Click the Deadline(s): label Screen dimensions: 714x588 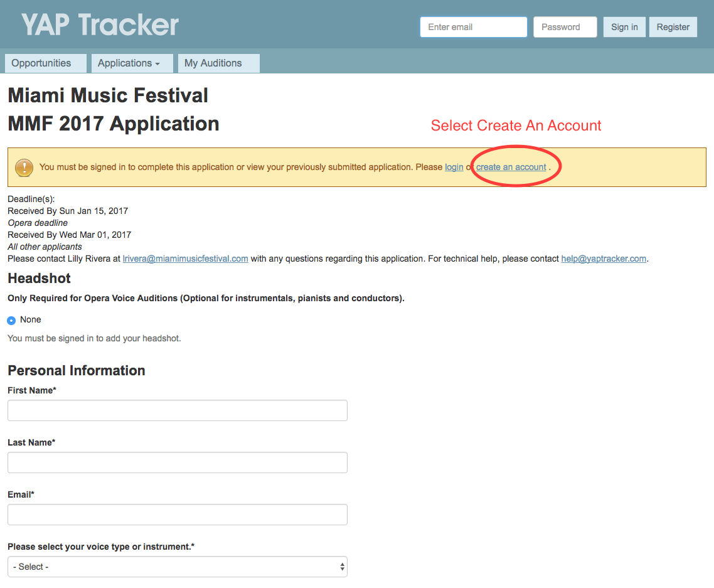31,199
